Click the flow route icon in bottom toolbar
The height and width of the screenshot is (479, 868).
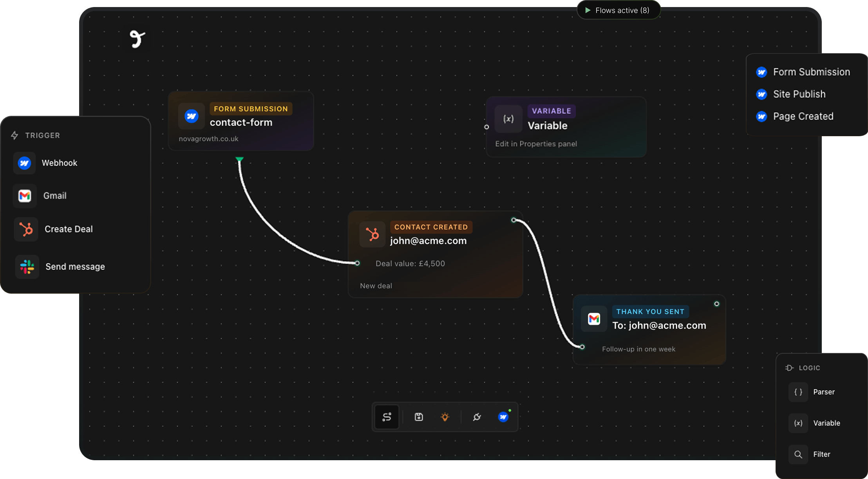pos(387,417)
